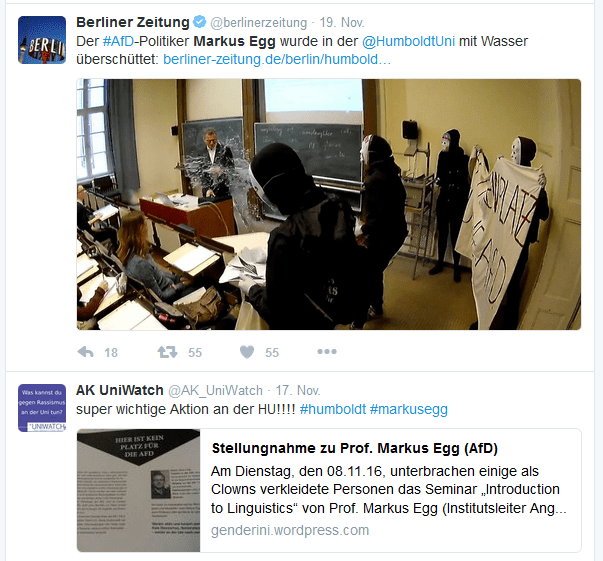Click the verified badge next to Berliner Zeitung
Screen dimensions: 603x561
200,22
